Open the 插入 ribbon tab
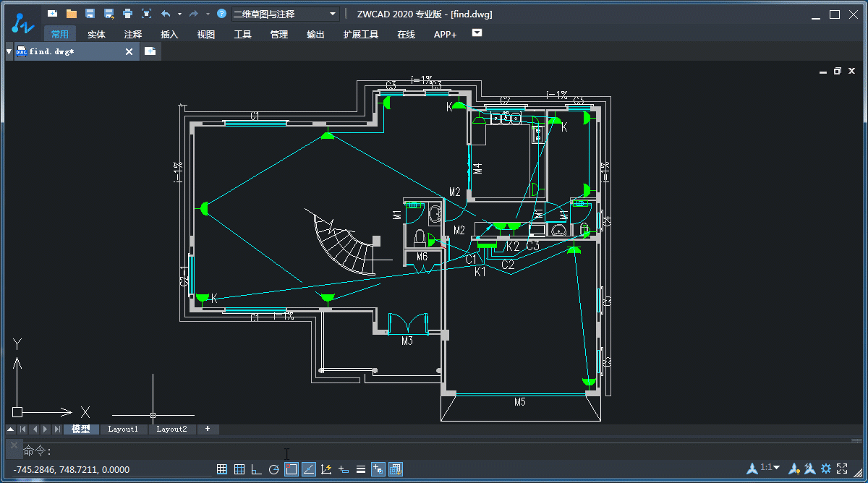The height and width of the screenshot is (483, 868). [x=169, y=34]
